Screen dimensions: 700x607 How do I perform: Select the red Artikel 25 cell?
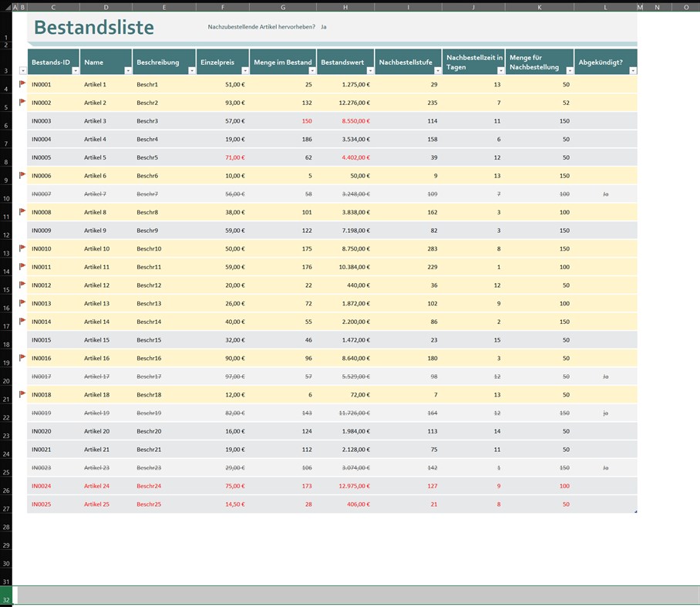[106, 504]
